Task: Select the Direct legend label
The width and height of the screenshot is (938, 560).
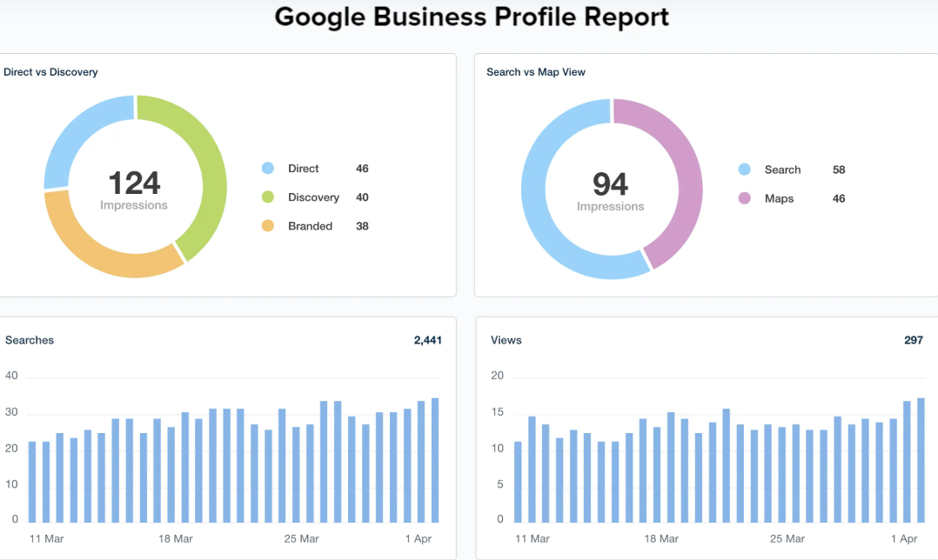Action: click(x=304, y=169)
